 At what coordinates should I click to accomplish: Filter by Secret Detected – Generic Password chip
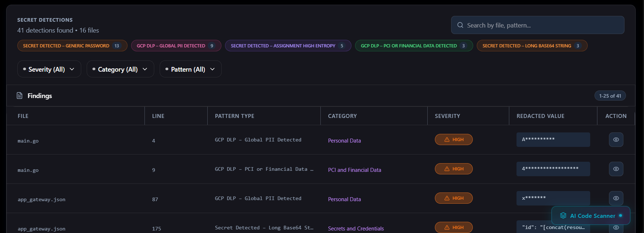click(72, 46)
